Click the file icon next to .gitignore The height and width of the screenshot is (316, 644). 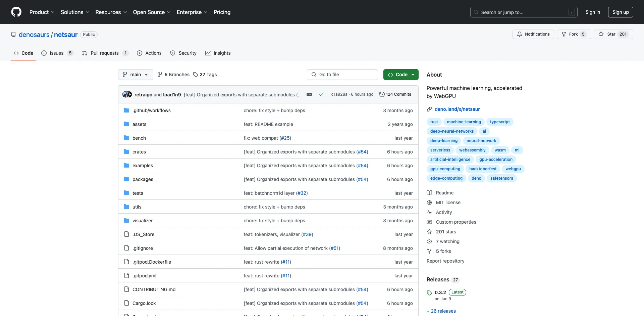point(126,248)
